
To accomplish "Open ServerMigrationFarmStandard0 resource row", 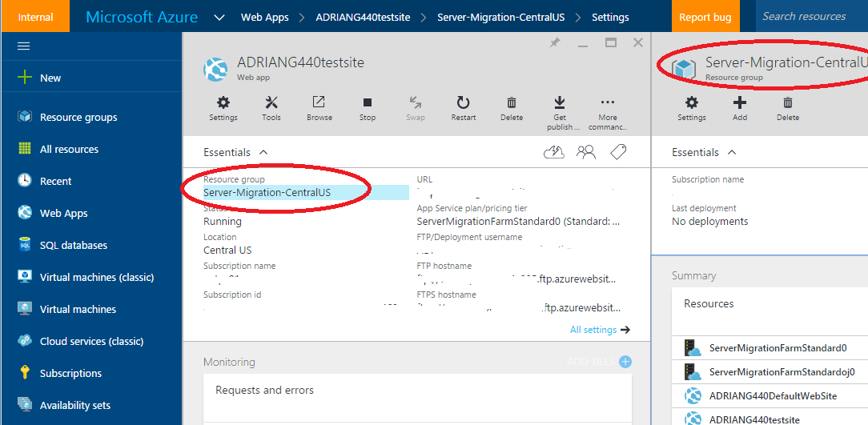I will [x=770, y=348].
